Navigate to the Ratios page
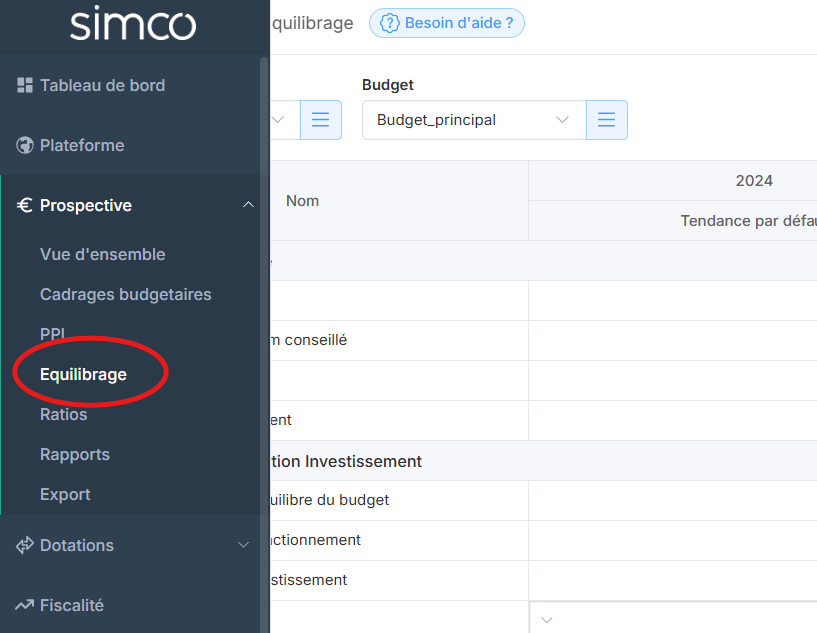Viewport: 817px width, 633px height. pyautogui.click(x=63, y=414)
